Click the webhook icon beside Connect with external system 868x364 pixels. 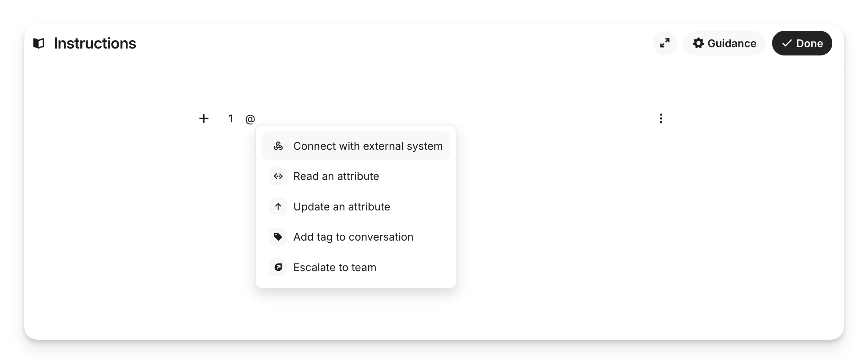click(x=278, y=146)
